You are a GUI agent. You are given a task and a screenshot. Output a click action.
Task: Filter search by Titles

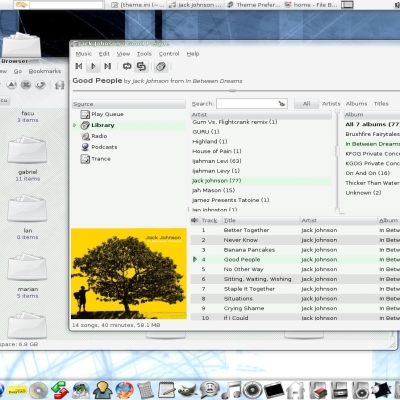pos(381,104)
